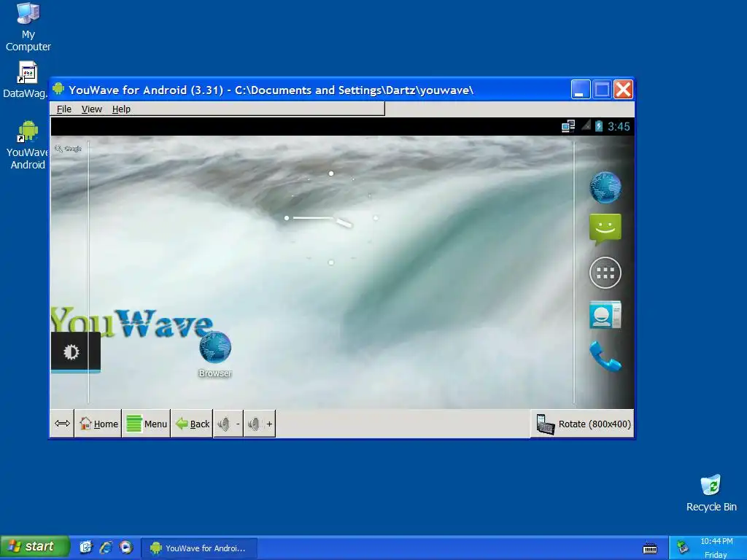Open the Windows start menu
The height and width of the screenshot is (560, 747).
click(34, 547)
